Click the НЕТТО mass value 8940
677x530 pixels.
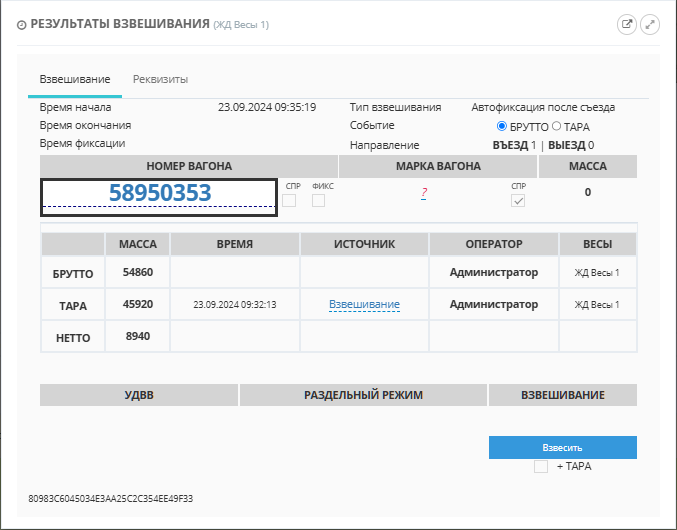point(137,336)
